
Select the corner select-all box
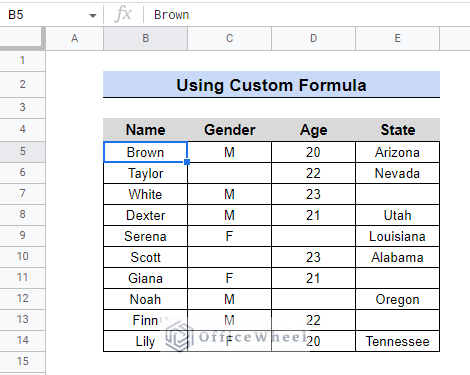(x=22, y=39)
